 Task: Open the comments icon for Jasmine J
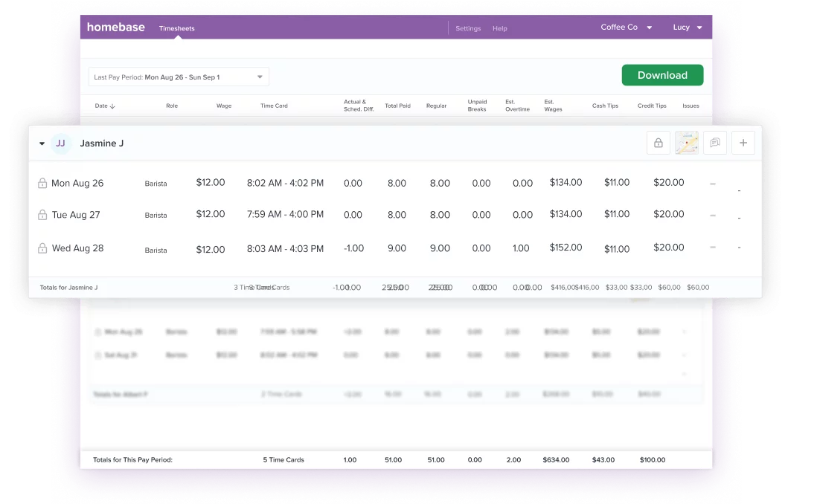pyautogui.click(x=714, y=143)
